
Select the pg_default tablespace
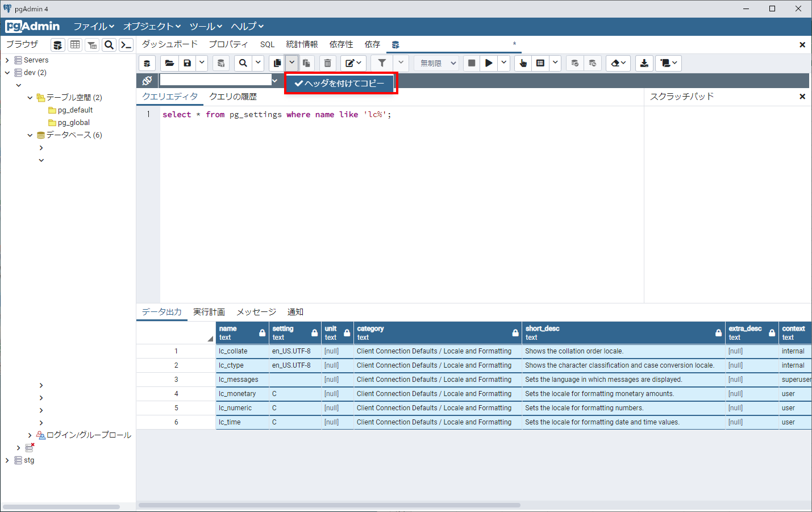coord(75,110)
